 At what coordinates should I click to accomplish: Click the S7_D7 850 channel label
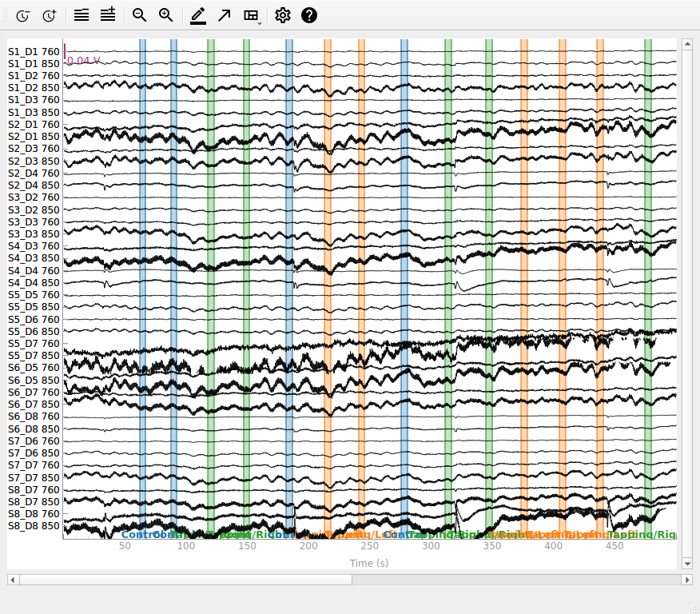[x=34, y=477]
